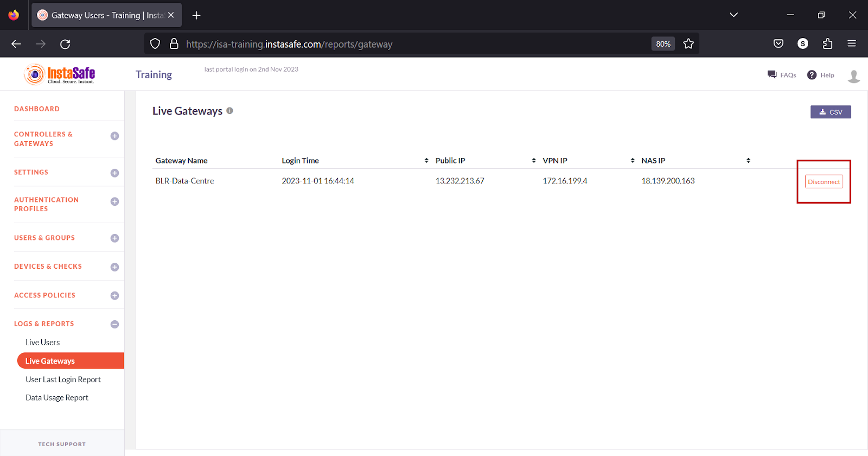Open Settings menu label

click(x=31, y=173)
